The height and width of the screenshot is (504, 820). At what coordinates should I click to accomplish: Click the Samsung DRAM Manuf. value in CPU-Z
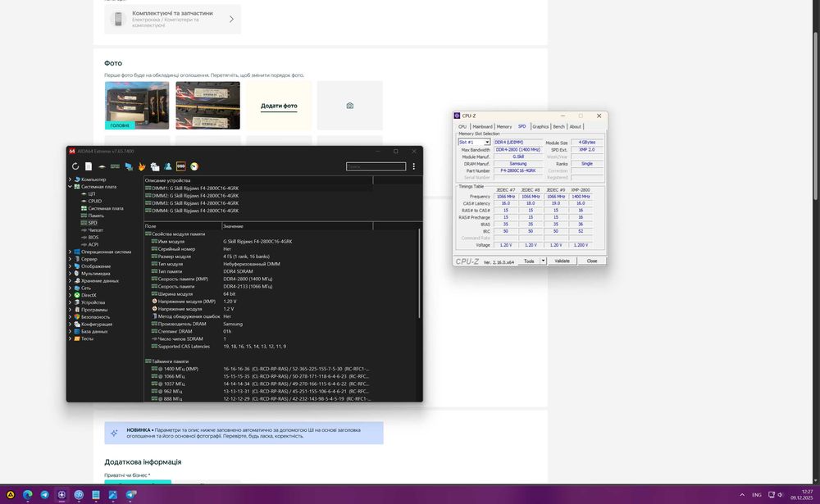click(x=517, y=164)
